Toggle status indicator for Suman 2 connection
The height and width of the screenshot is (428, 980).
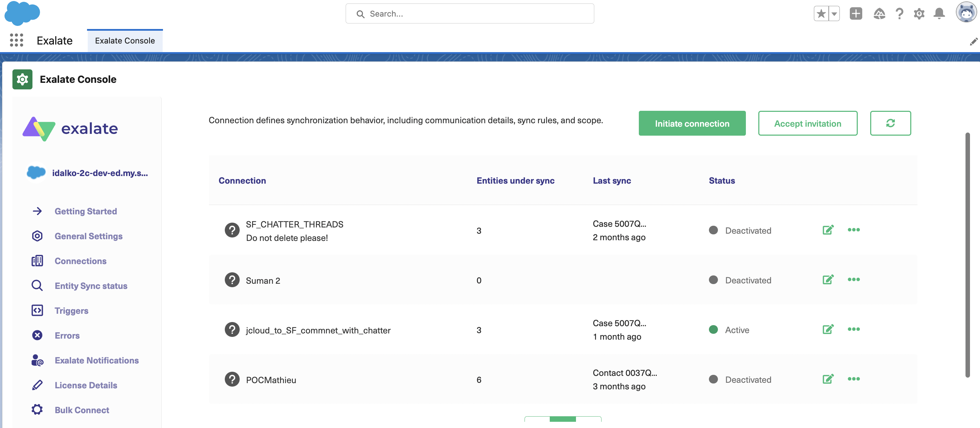point(713,280)
